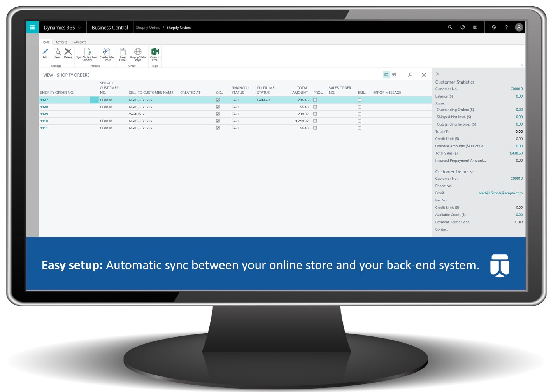
Task: Toggle the CO checkbox for order 1149
Action: coord(218,114)
